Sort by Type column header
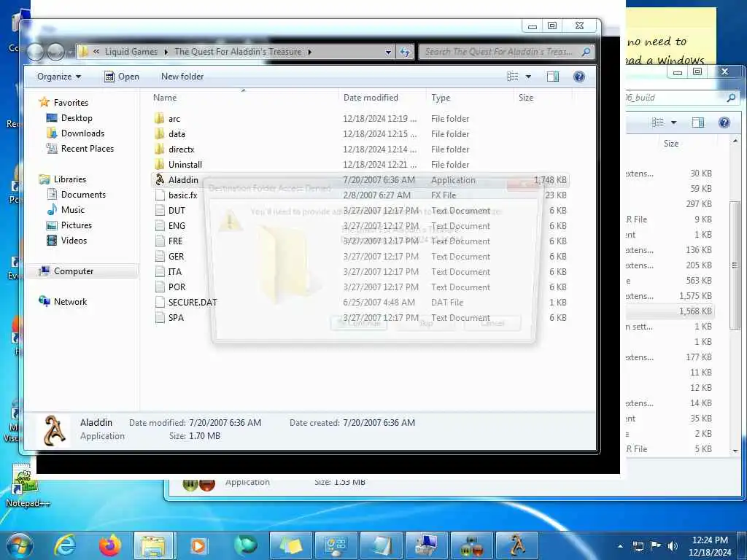 click(440, 97)
